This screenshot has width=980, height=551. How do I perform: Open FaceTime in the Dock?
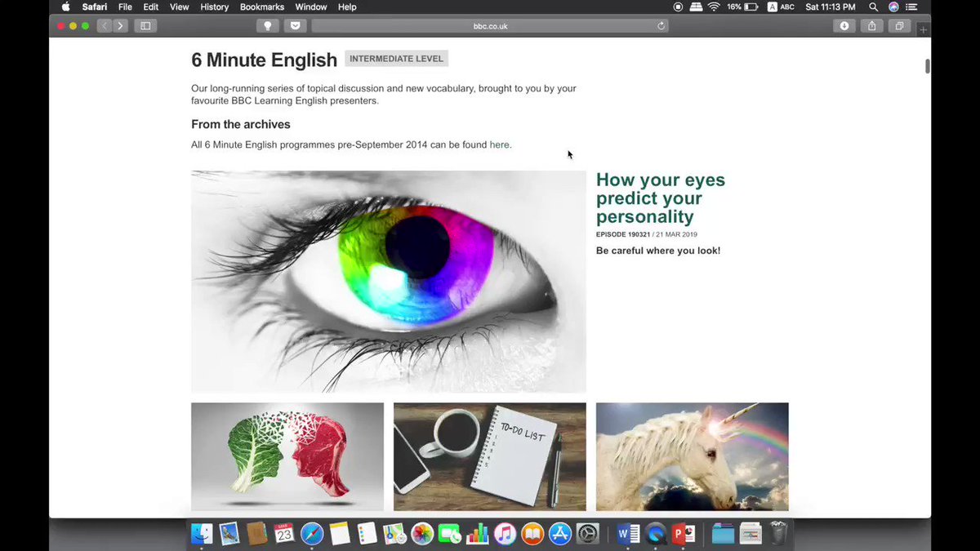(x=449, y=534)
